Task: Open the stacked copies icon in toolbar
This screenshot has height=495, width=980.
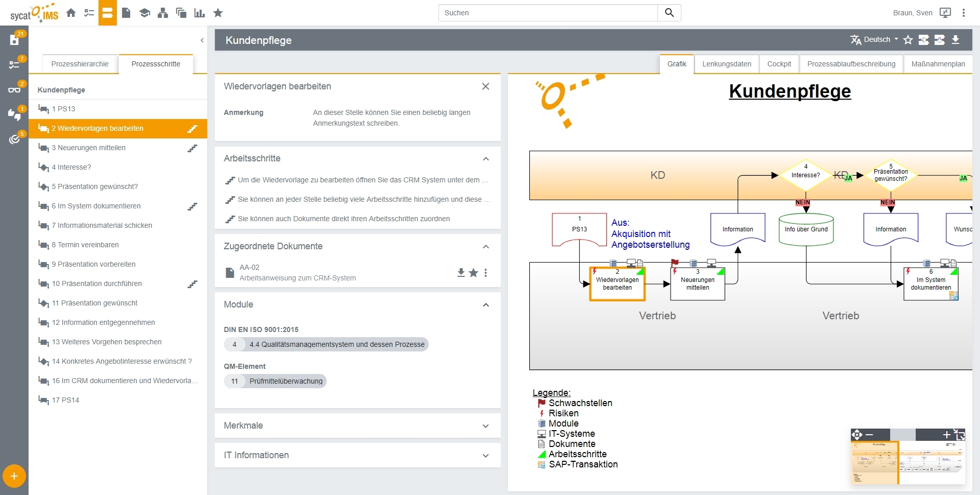Action: point(181,13)
